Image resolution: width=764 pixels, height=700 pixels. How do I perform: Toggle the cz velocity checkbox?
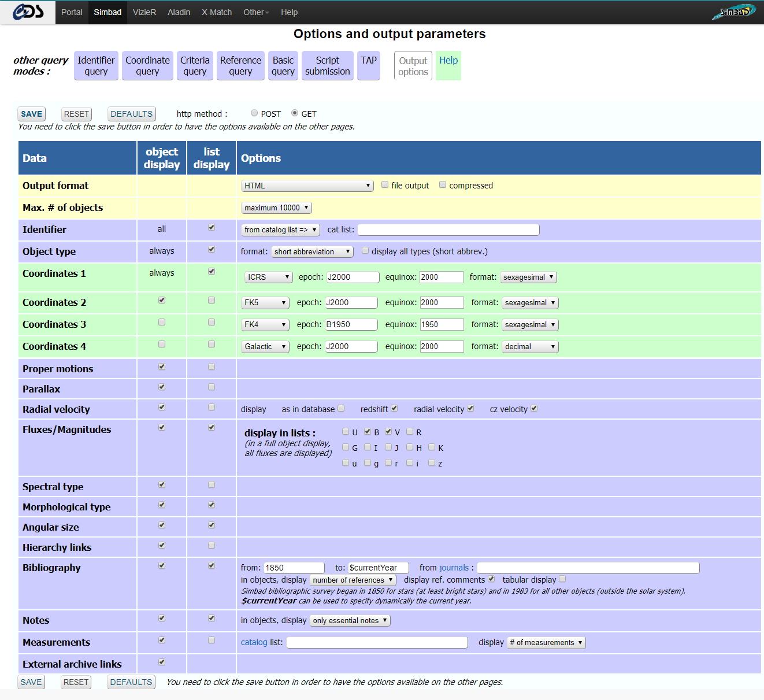point(534,409)
